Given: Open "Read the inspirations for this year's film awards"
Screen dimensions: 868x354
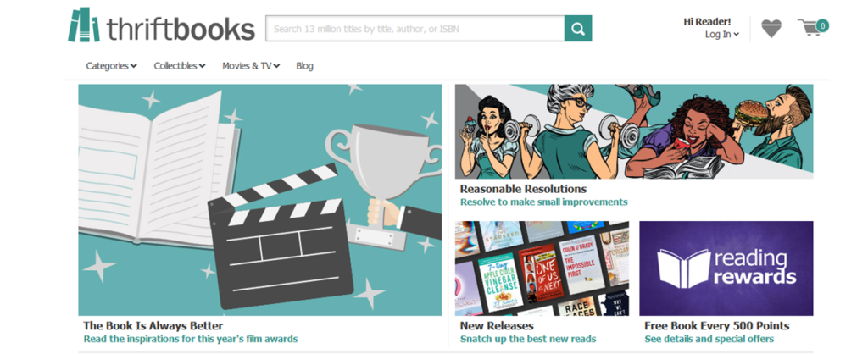Looking at the screenshot, I should (x=191, y=339).
